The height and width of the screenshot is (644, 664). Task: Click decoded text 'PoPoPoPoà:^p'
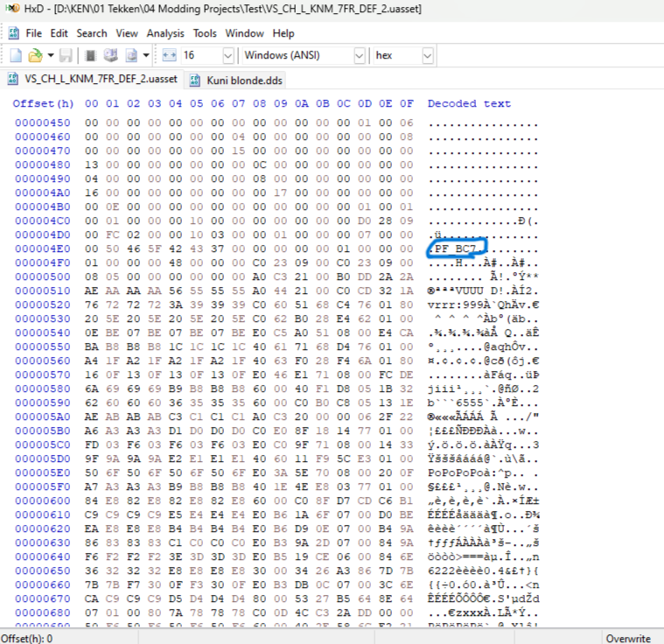pyautogui.click(x=469, y=472)
